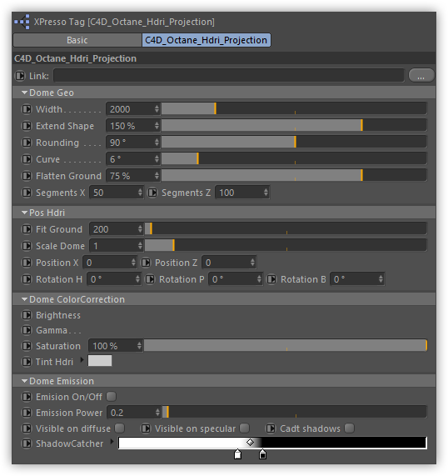Expand the Tint Hdri color options
This screenshot has height=476, width=448.
pos(82,360)
